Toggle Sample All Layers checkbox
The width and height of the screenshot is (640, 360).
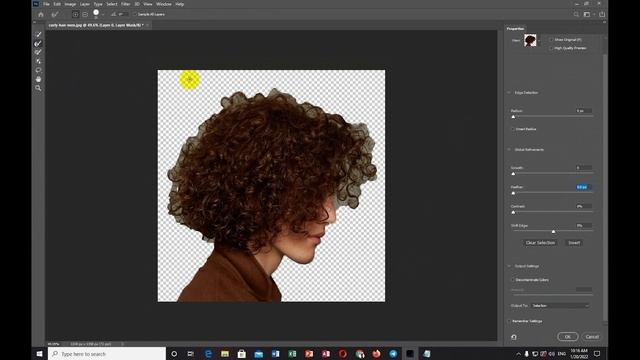(134, 14)
